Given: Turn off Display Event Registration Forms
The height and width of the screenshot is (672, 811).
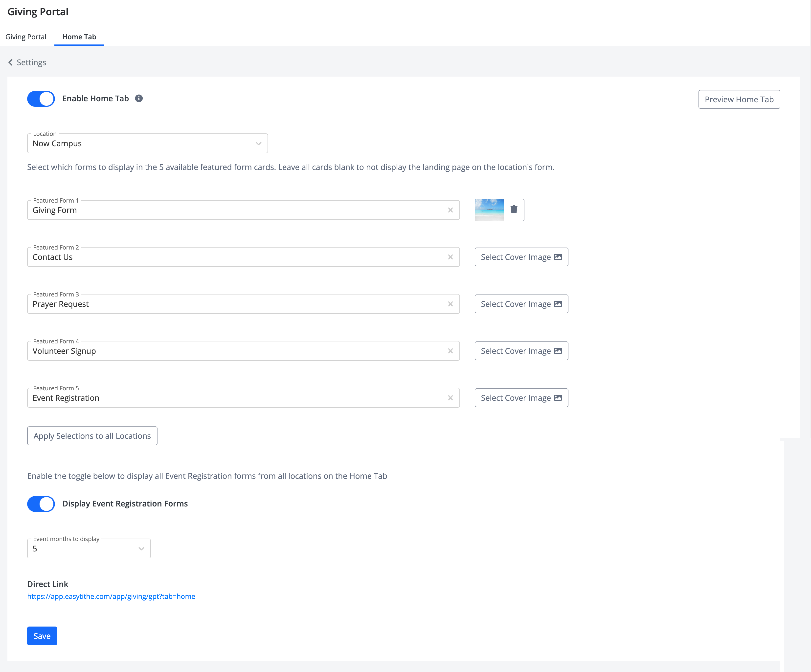Looking at the screenshot, I should (41, 504).
